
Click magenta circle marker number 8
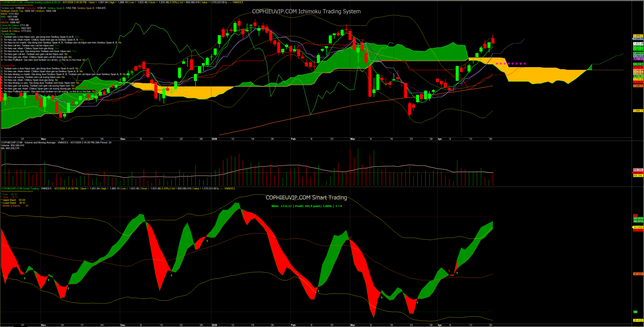pyautogui.click(x=525, y=64)
